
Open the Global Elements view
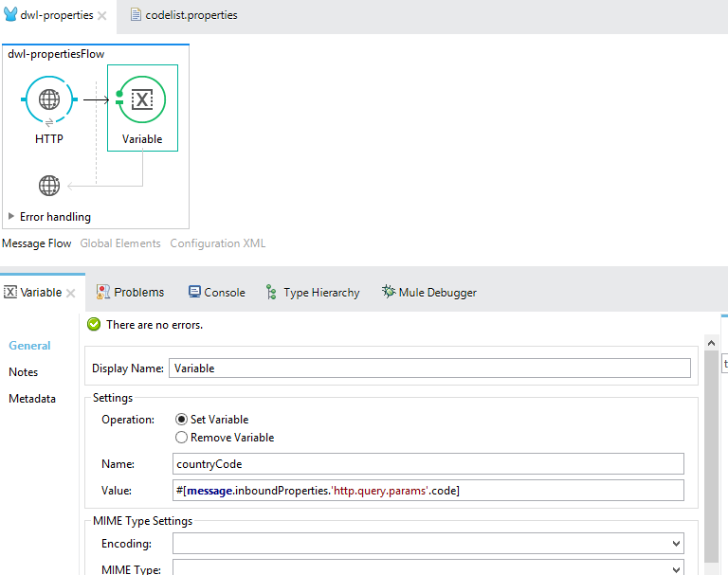(x=120, y=243)
